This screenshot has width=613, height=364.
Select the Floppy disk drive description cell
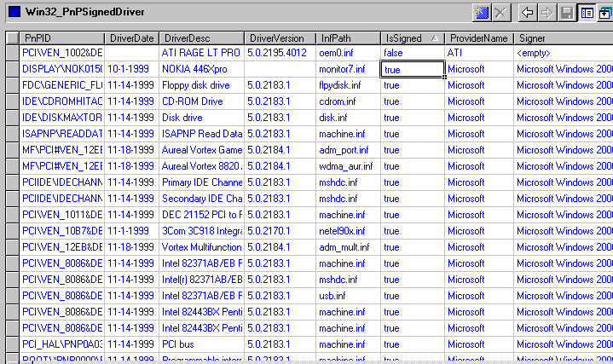(201, 85)
